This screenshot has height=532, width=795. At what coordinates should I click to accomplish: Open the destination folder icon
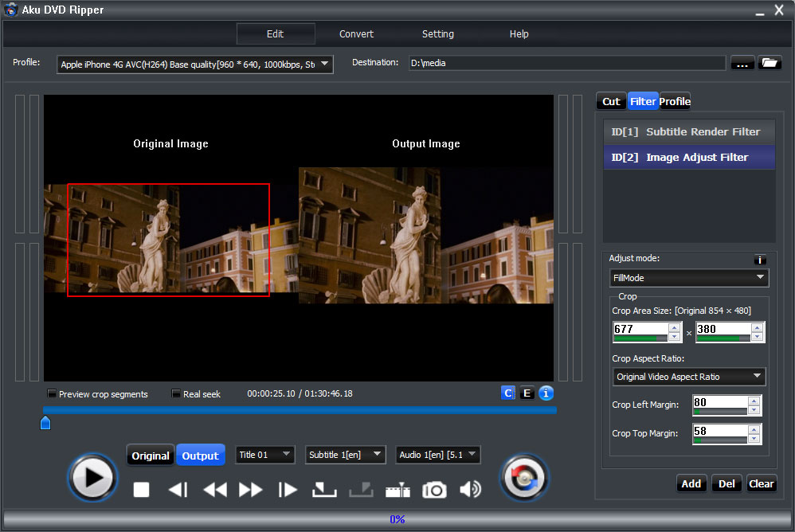pos(770,63)
